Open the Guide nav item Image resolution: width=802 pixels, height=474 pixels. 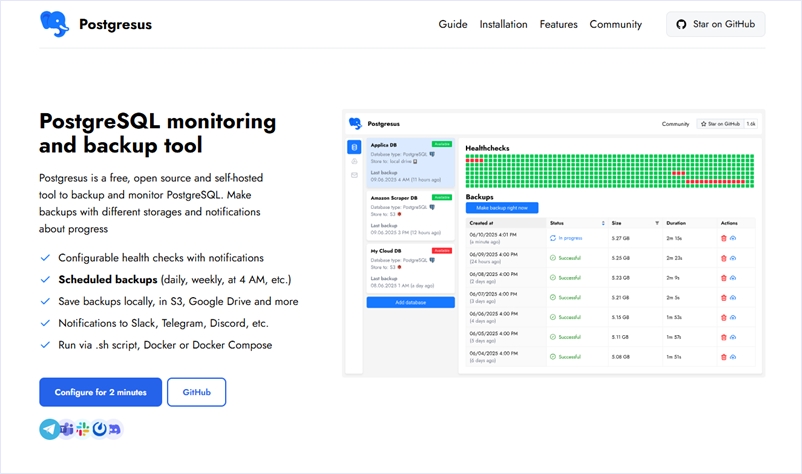pyautogui.click(x=452, y=24)
